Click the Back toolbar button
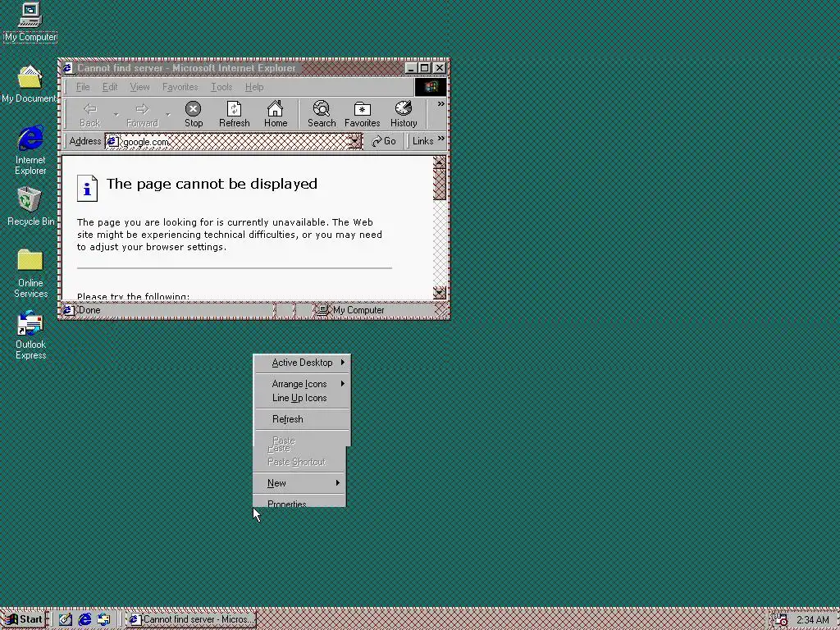Viewport: 840px width, 630px height. [90, 115]
